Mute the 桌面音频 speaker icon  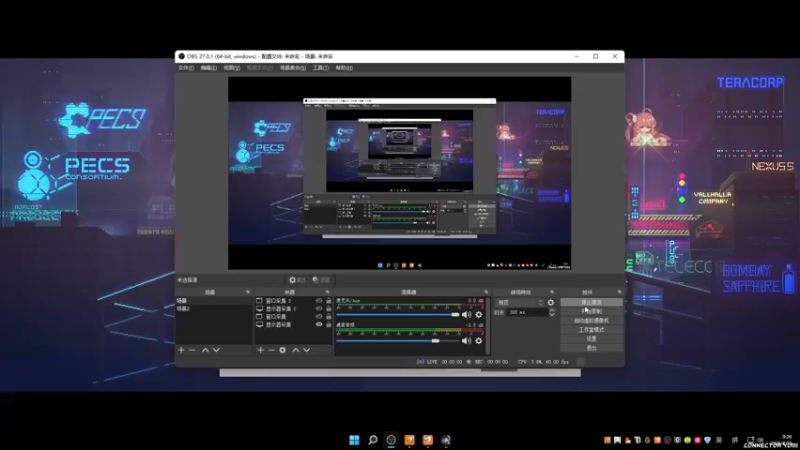click(x=466, y=340)
